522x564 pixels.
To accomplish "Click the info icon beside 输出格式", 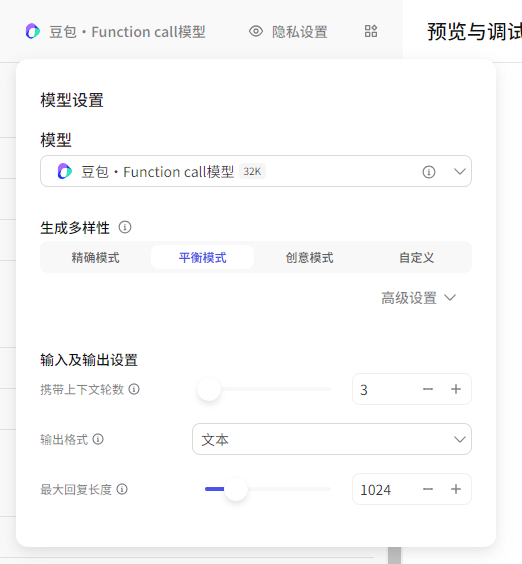I will 98,439.
